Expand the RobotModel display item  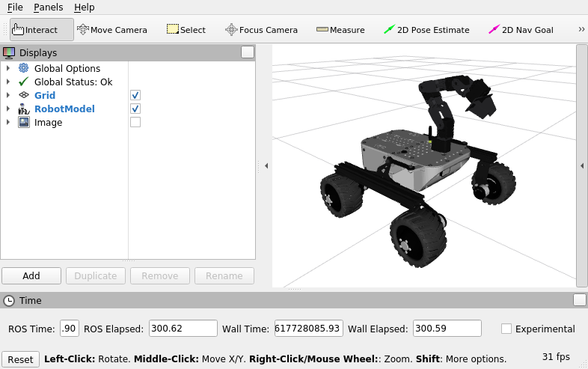8,109
